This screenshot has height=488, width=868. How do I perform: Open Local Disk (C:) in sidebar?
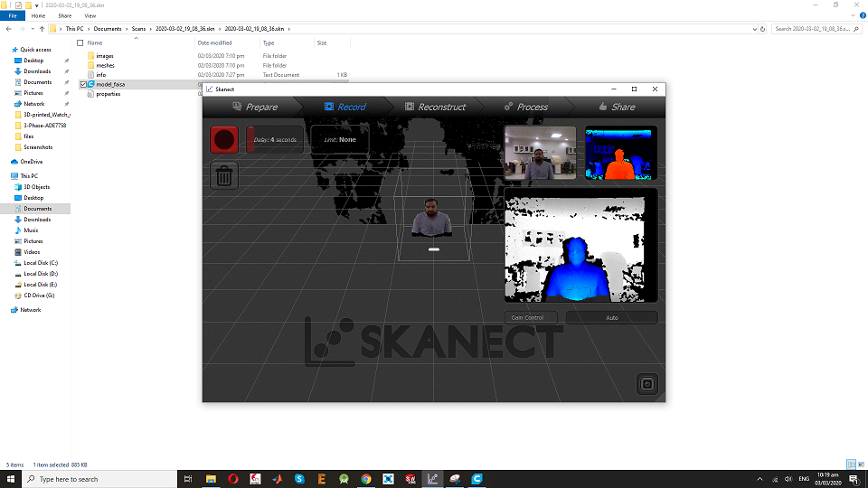pos(41,263)
